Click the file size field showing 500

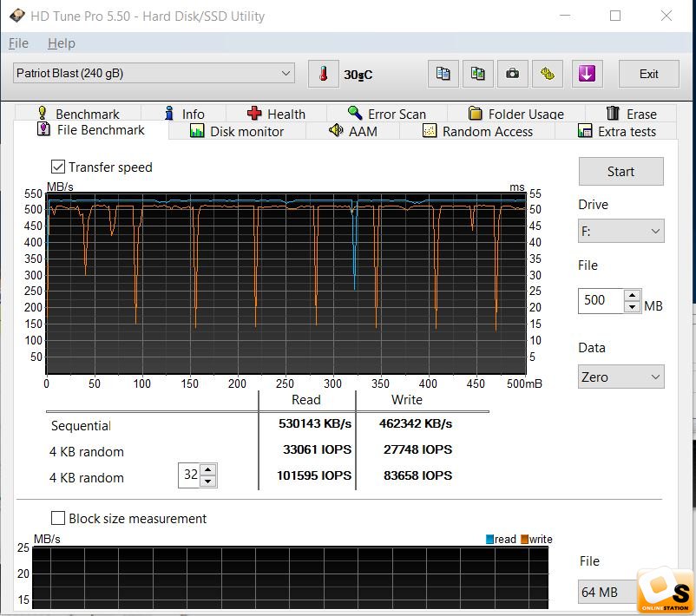[601, 300]
